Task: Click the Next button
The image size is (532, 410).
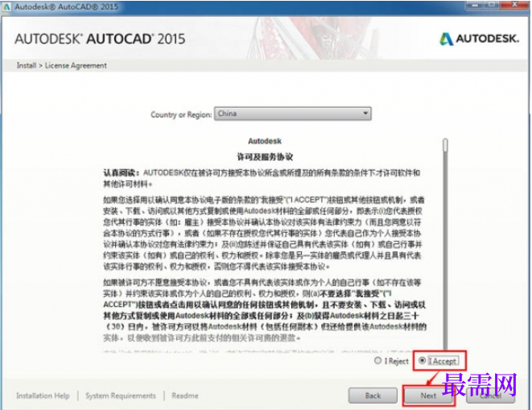Action: (428, 396)
